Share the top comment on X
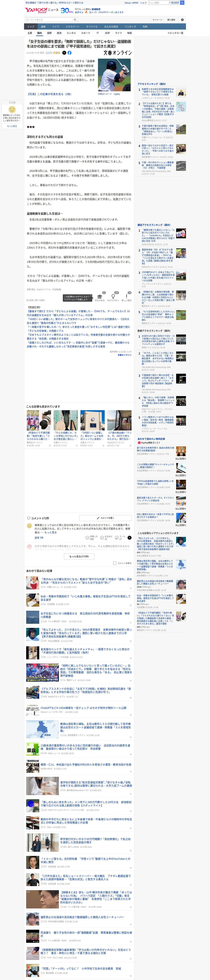 (x=129, y=538)
